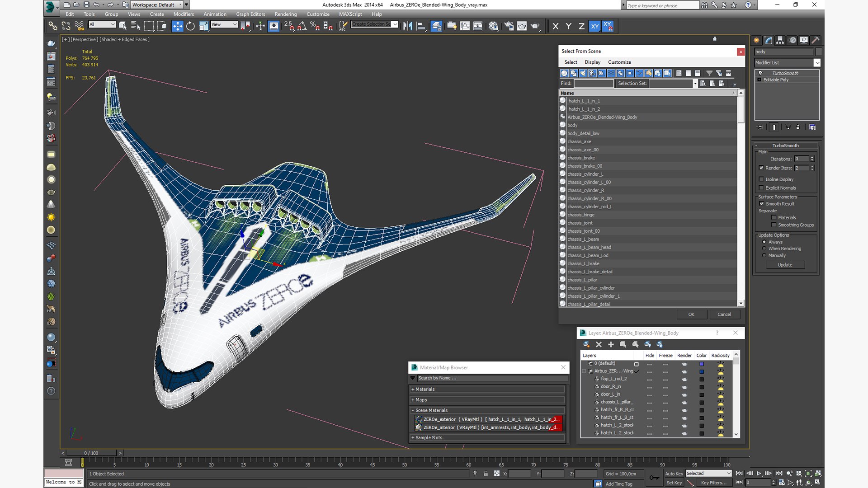This screenshot has height=488, width=868.
Task: Click the Unlink Selection tool
Action: 66,26
